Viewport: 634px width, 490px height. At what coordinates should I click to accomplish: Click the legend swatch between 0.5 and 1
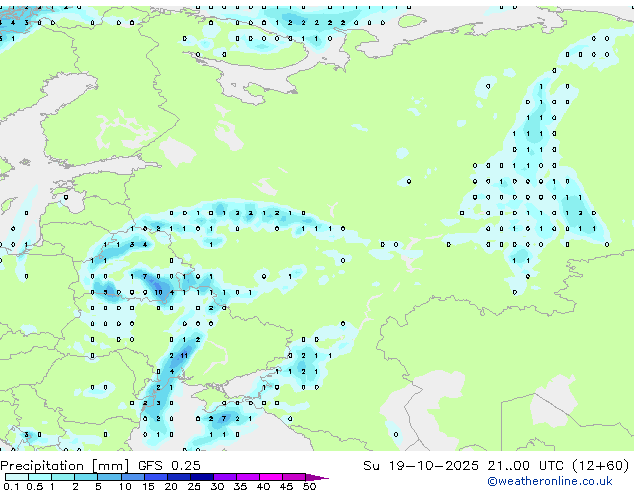pos(40,477)
